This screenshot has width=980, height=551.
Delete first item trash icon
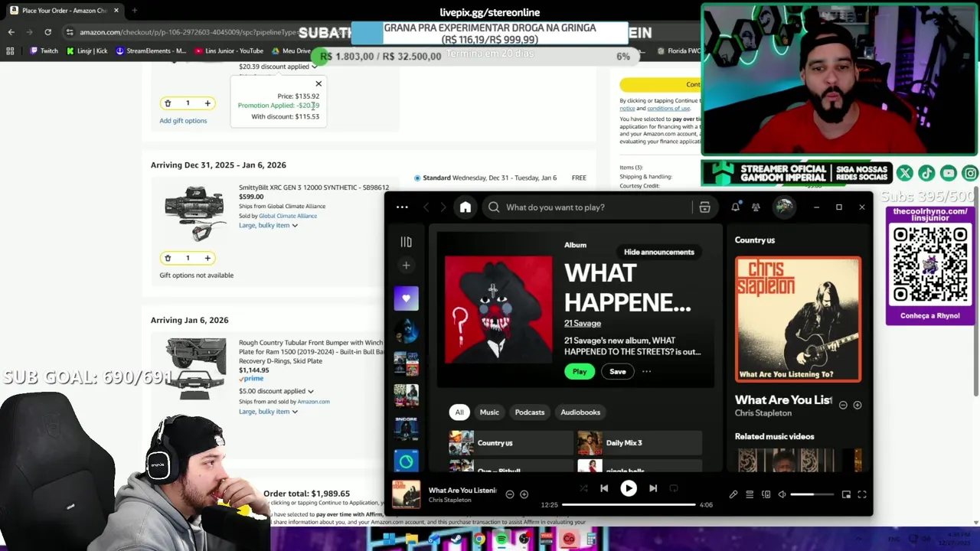(168, 103)
